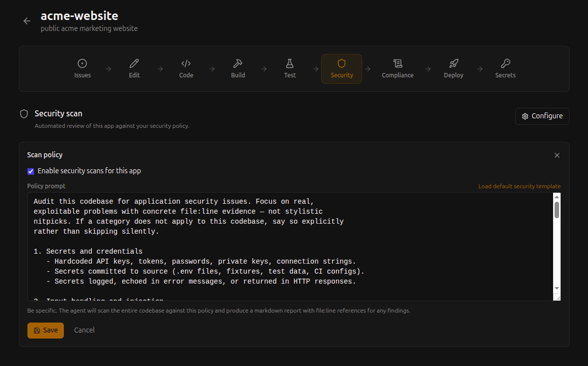
Task: Cancel editing the scan policy
Action: point(84,330)
